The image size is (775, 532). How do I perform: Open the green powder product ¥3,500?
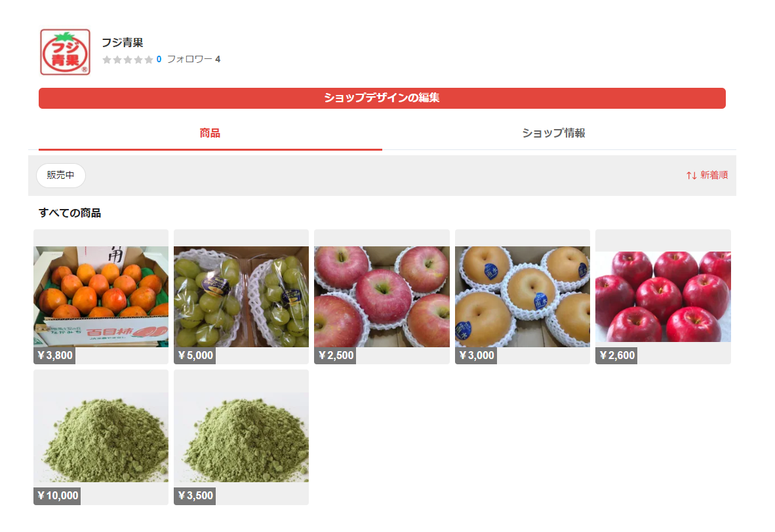tap(241, 437)
